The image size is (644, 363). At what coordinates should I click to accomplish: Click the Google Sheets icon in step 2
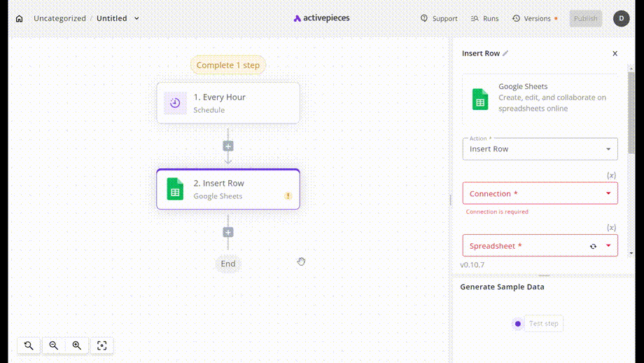coord(175,189)
